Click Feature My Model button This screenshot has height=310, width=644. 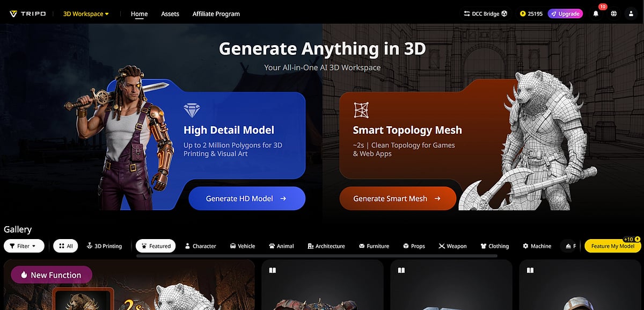[x=612, y=246]
